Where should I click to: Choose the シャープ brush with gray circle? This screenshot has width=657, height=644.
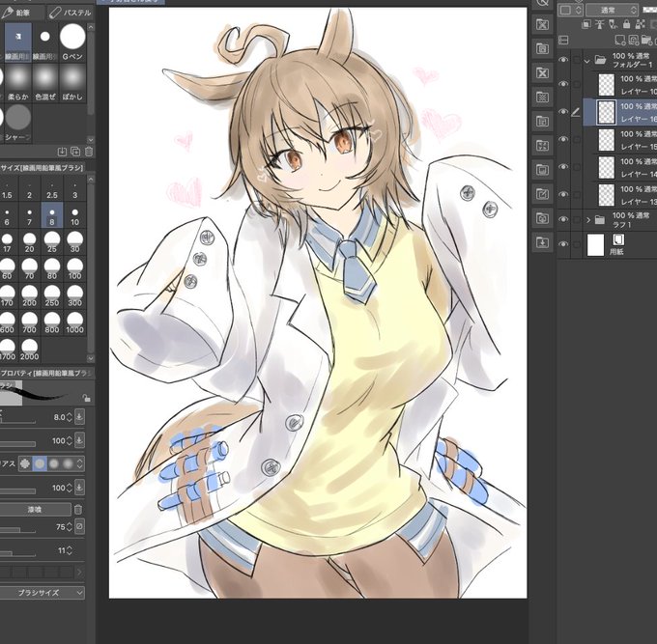point(18,123)
